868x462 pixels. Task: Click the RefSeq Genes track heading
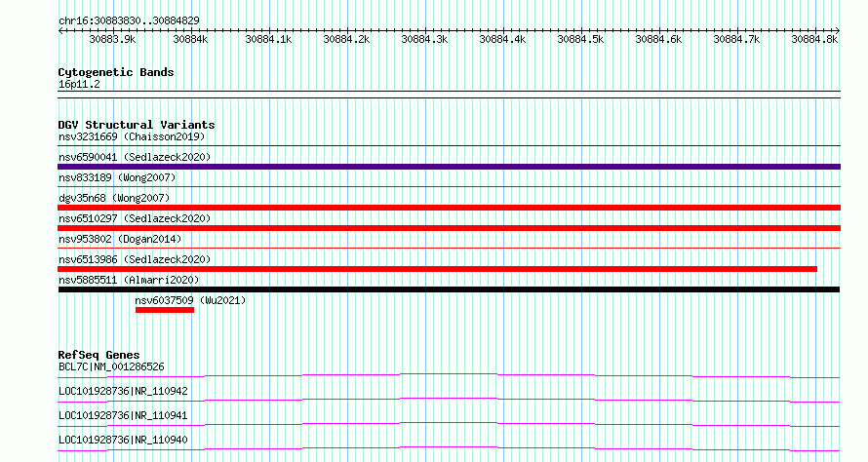pyautogui.click(x=99, y=355)
